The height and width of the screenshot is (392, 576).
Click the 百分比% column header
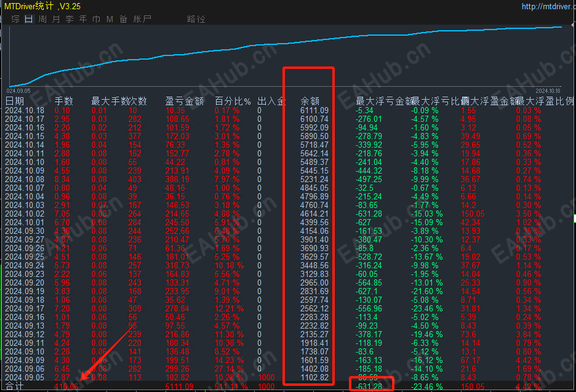click(x=233, y=101)
